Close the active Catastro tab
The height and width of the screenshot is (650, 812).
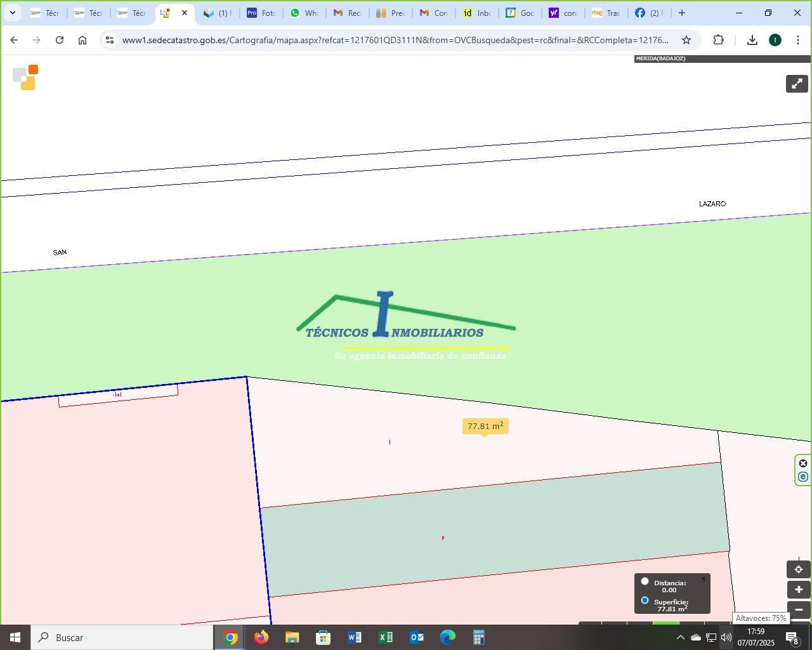click(185, 13)
